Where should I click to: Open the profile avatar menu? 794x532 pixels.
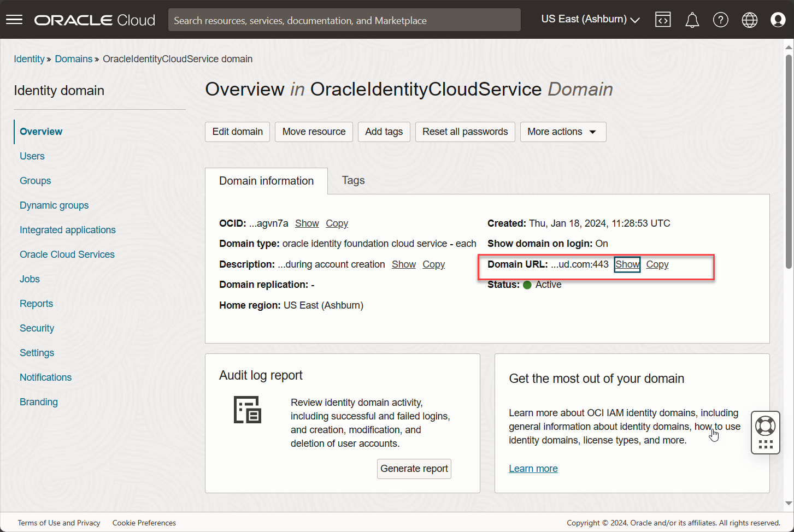(778, 20)
